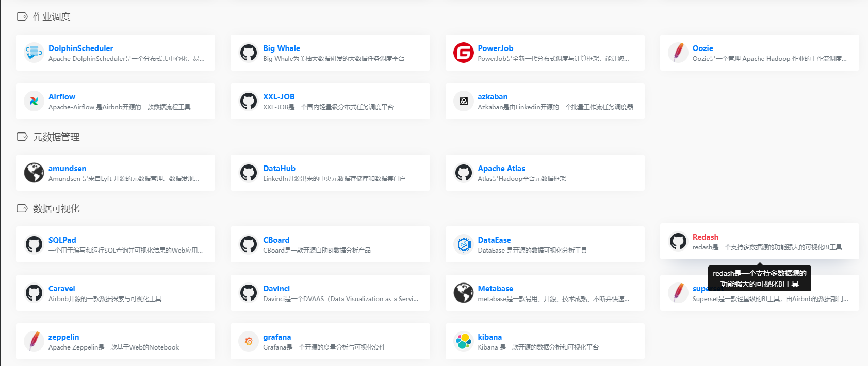
Task: Click the DolphinScheduler logo icon
Action: click(34, 53)
